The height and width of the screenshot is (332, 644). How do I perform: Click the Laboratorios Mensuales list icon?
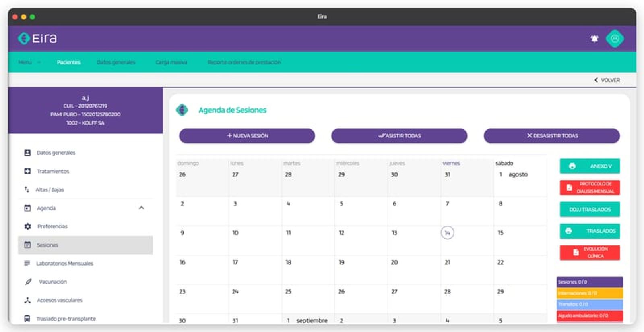pyautogui.click(x=27, y=263)
